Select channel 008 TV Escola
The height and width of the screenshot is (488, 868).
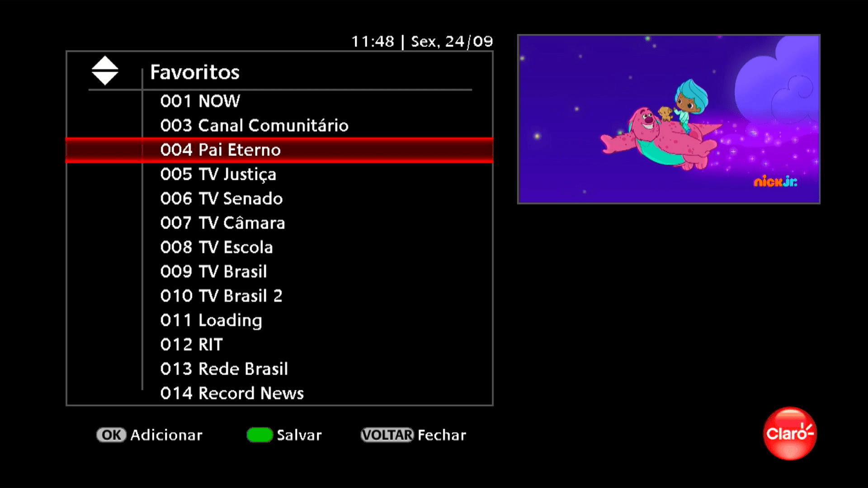point(217,247)
